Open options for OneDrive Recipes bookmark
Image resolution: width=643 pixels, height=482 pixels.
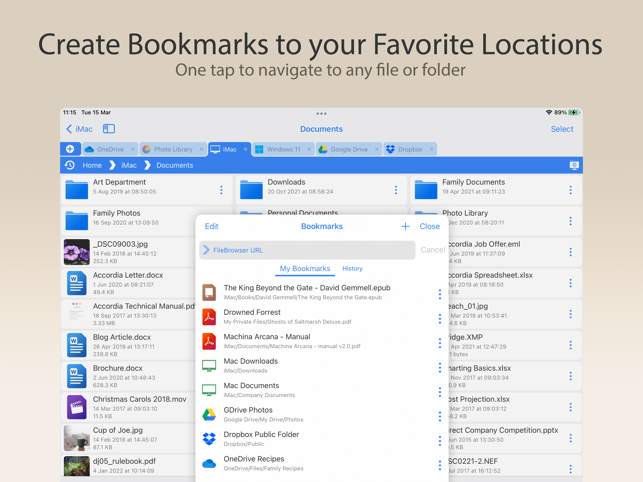[x=440, y=465]
